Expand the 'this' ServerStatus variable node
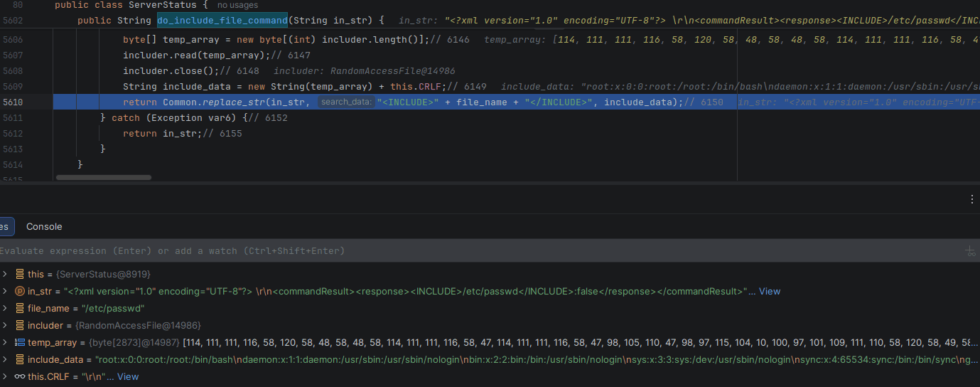Image resolution: width=980 pixels, height=387 pixels. tap(5, 274)
